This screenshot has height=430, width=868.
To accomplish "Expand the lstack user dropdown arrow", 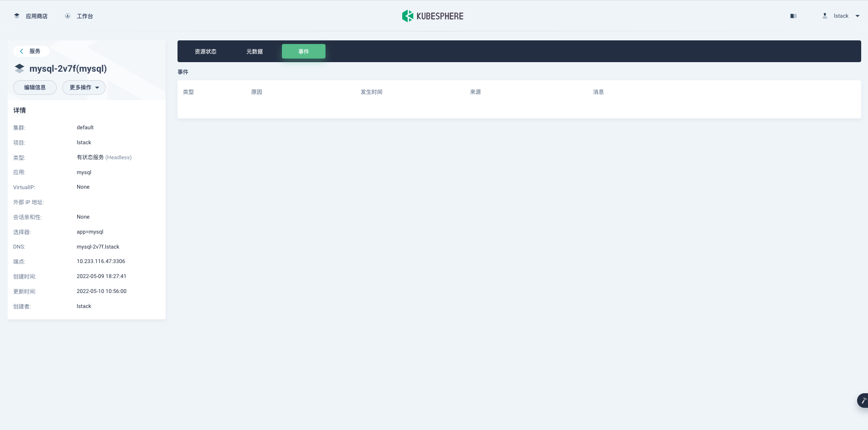I will pyautogui.click(x=858, y=16).
